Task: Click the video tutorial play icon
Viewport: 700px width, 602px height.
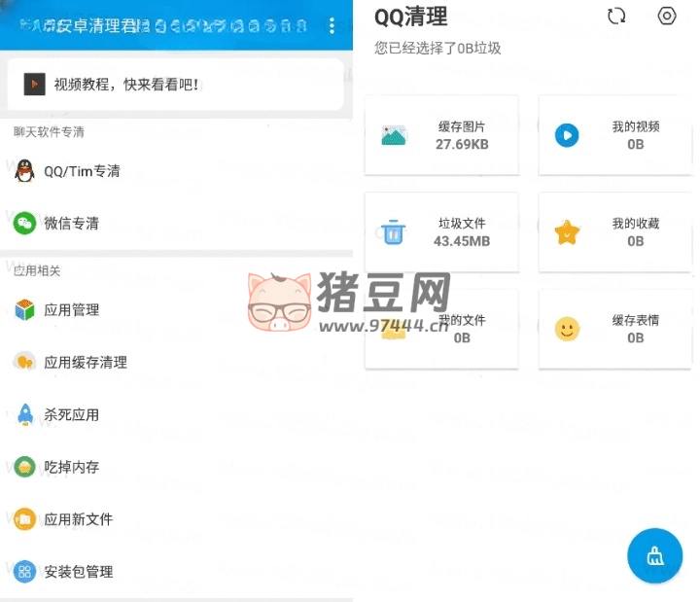Action: pyautogui.click(x=34, y=85)
